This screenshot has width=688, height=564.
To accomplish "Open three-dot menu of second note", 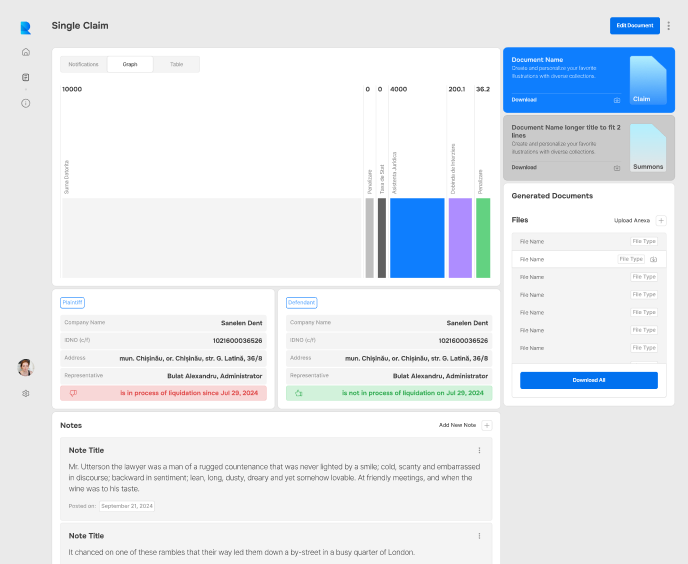I will pos(479,536).
